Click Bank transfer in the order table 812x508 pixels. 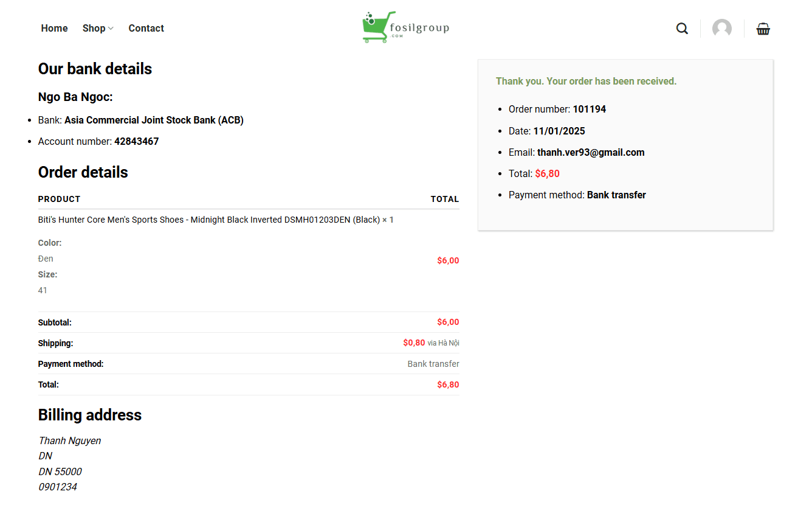(x=433, y=364)
